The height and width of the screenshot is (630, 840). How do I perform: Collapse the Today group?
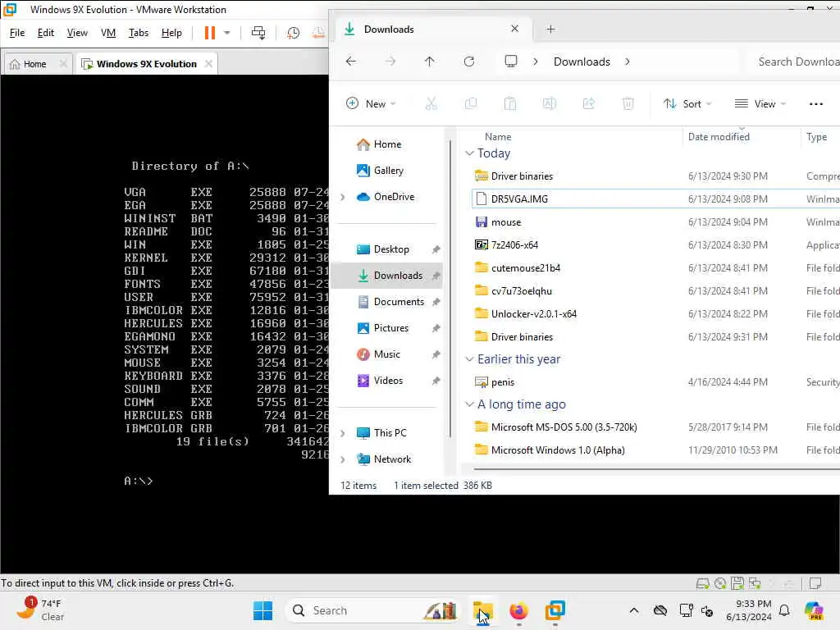[x=470, y=153]
